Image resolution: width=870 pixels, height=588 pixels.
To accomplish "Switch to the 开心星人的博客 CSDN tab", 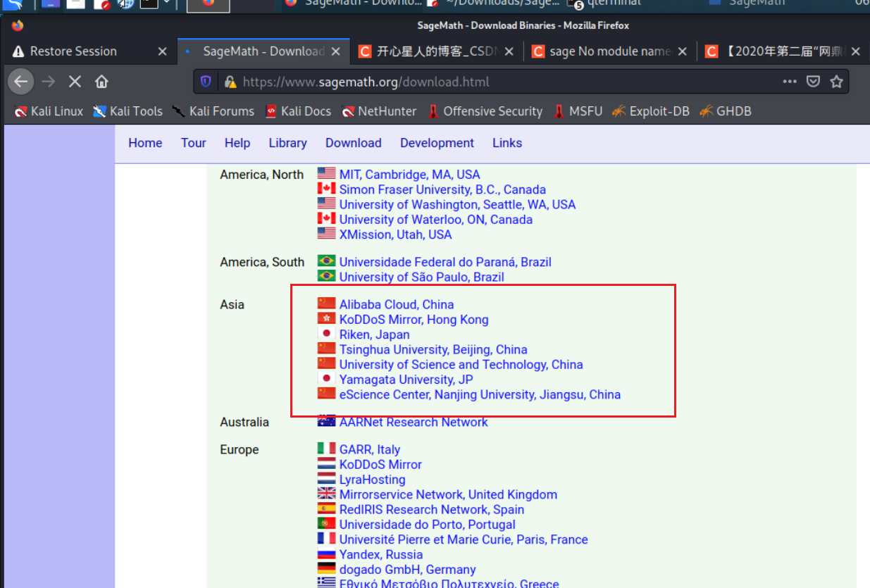I will tap(435, 51).
